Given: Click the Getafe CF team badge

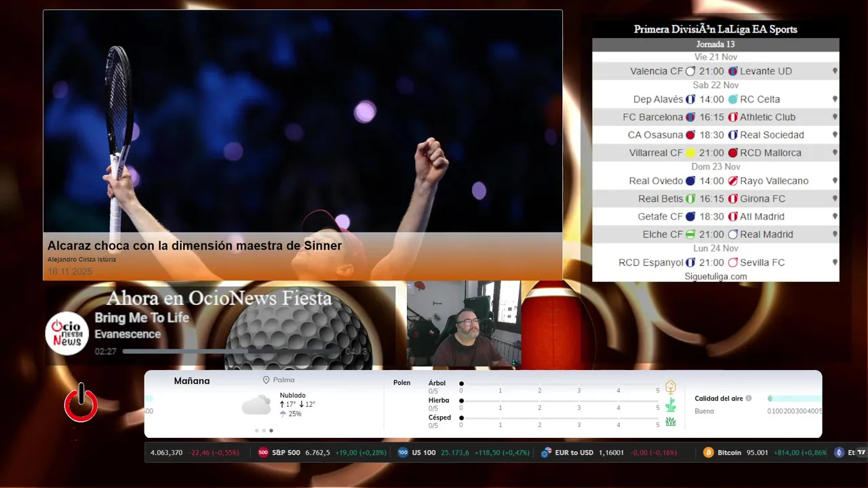Looking at the screenshot, I should 690,217.
